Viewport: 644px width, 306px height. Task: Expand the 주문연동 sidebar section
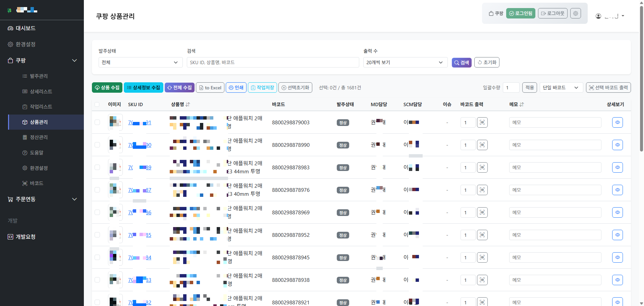tap(74, 199)
